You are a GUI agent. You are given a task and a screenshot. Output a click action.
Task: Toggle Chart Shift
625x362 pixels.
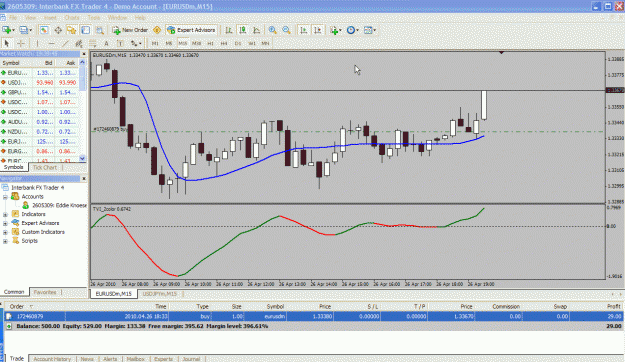(x=318, y=30)
